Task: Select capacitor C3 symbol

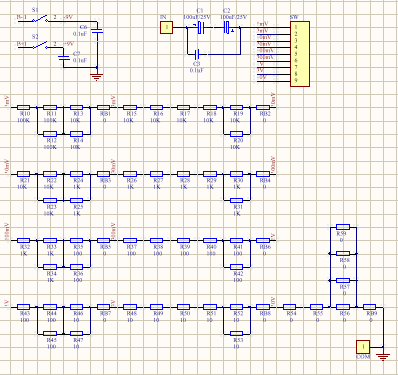Action: [197, 54]
